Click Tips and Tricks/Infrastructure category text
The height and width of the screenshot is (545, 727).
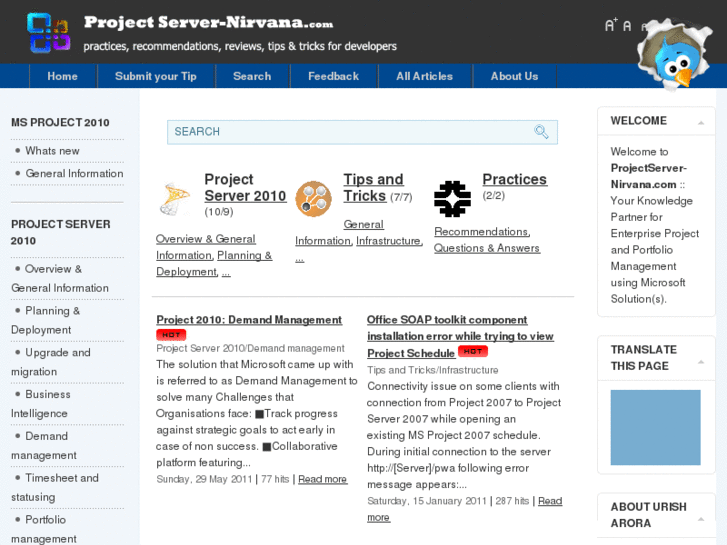[433, 370]
